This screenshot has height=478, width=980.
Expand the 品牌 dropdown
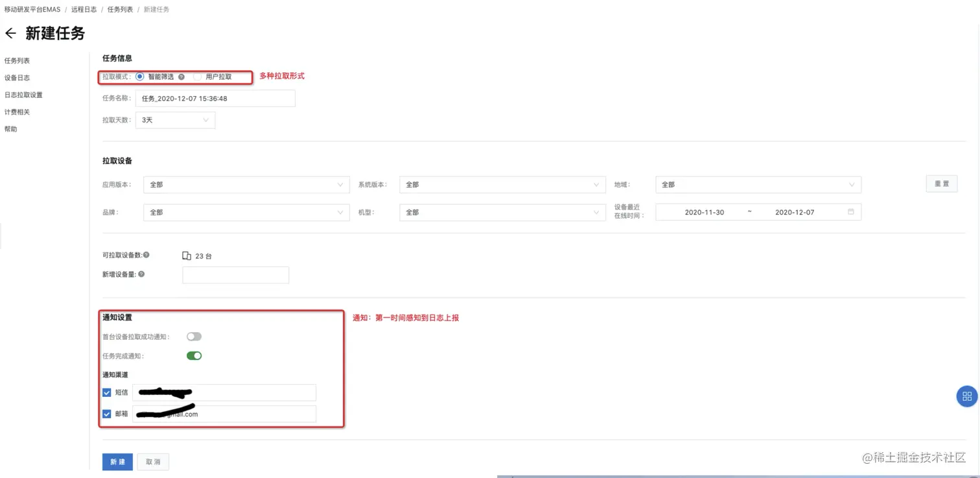tap(246, 212)
